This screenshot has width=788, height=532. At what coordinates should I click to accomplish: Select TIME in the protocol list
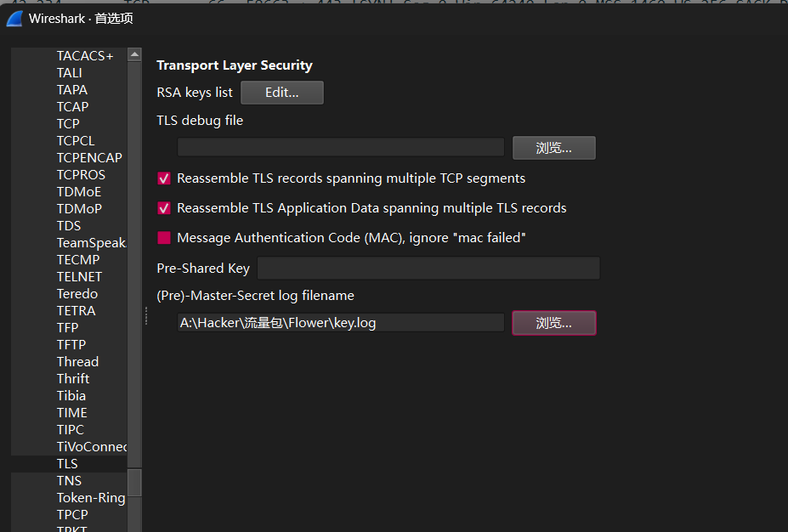pyautogui.click(x=72, y=413)
